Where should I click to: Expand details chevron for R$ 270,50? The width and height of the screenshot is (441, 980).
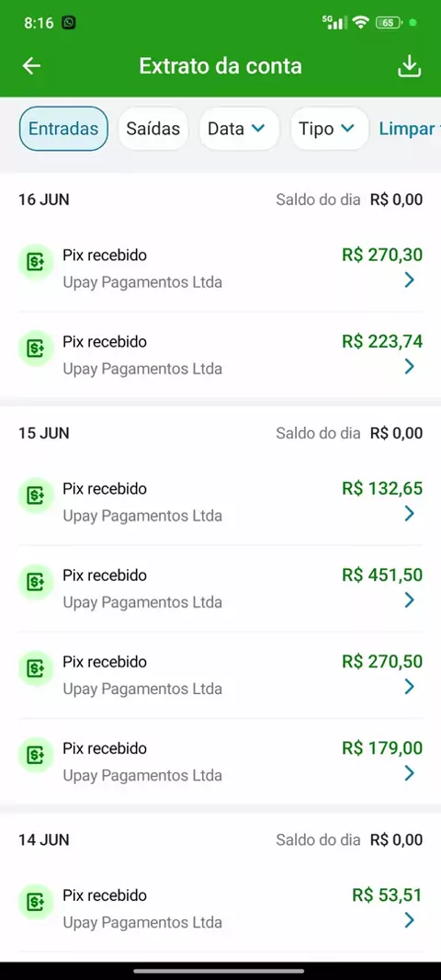[x=410, y=687]
